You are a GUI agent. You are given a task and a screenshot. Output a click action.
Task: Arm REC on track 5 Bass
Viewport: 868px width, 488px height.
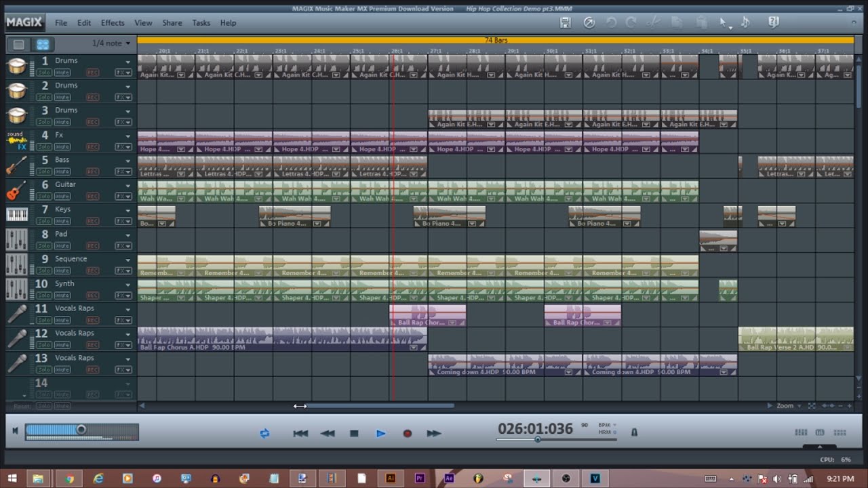(x=92, y=171)
